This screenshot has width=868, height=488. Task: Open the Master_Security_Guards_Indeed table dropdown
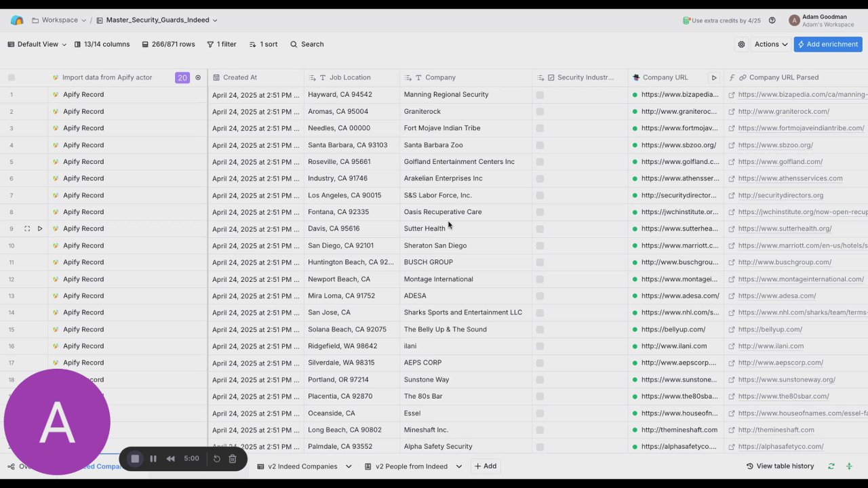157,20
